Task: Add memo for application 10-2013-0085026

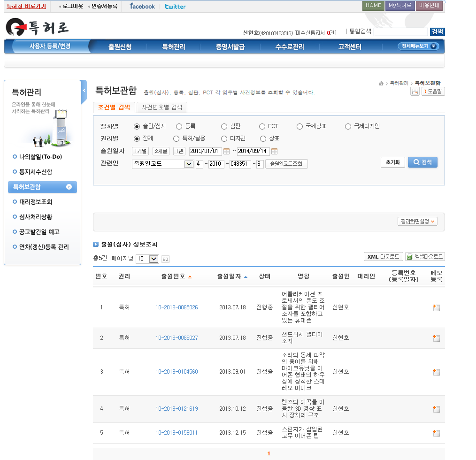Action: (436, 308)
